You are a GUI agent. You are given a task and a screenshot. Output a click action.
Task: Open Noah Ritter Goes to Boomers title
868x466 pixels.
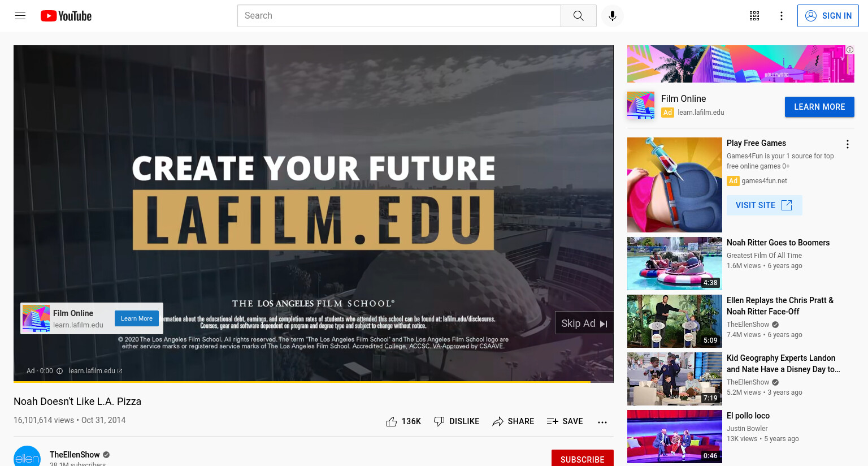778,243
